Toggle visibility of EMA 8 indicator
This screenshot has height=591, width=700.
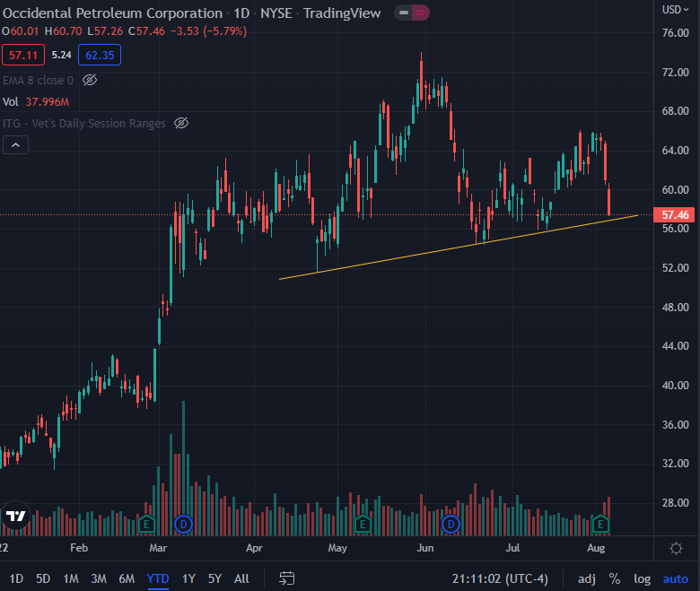tap(90, 81)
